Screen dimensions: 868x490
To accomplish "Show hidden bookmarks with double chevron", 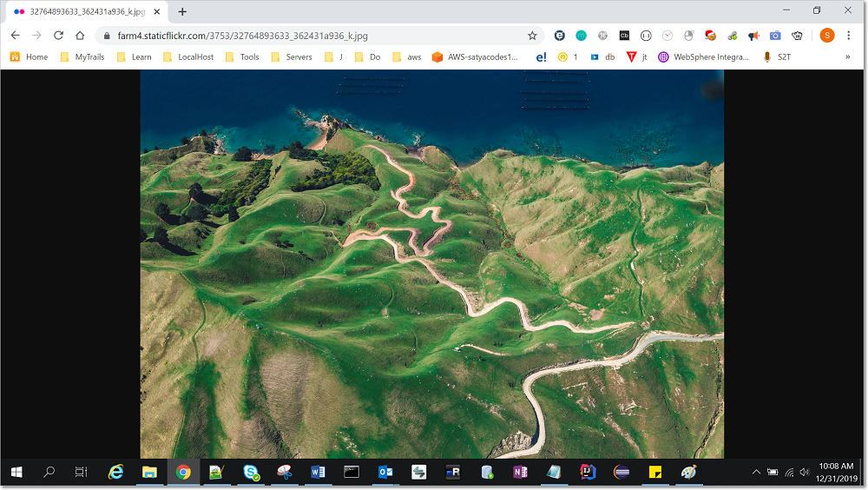I will [847, 57].
